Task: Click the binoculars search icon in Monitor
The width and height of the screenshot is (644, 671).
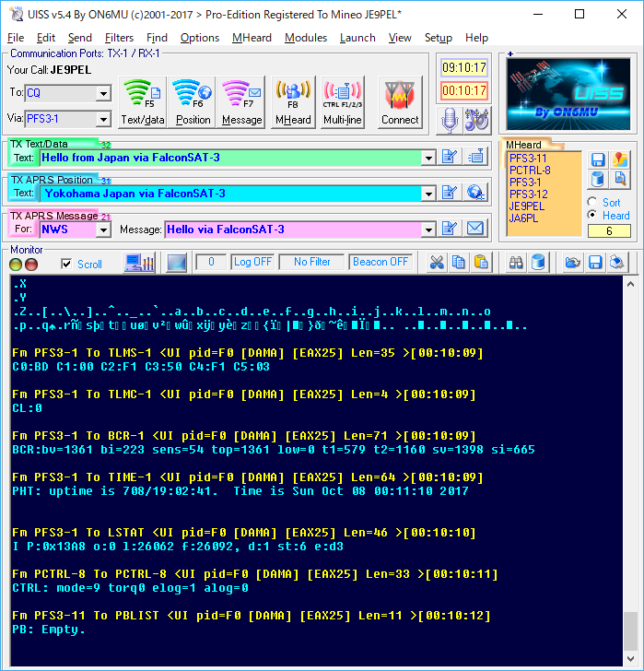Action: click(x=517, y=263)
